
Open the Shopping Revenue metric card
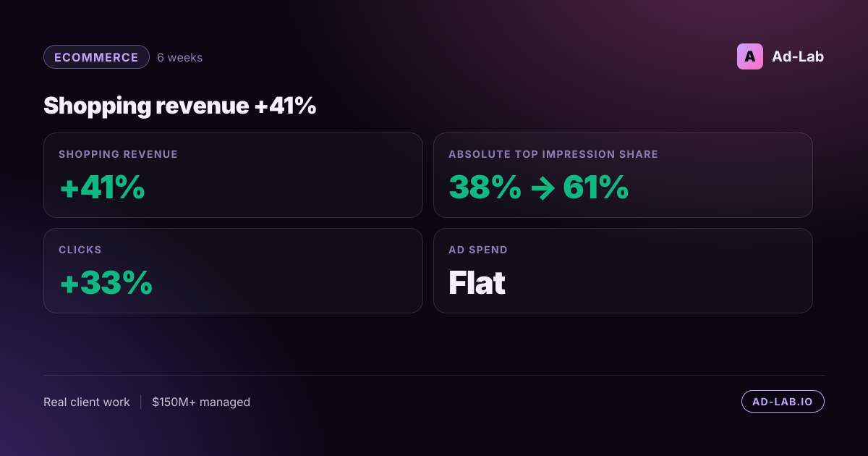click(x=233, y=175)
